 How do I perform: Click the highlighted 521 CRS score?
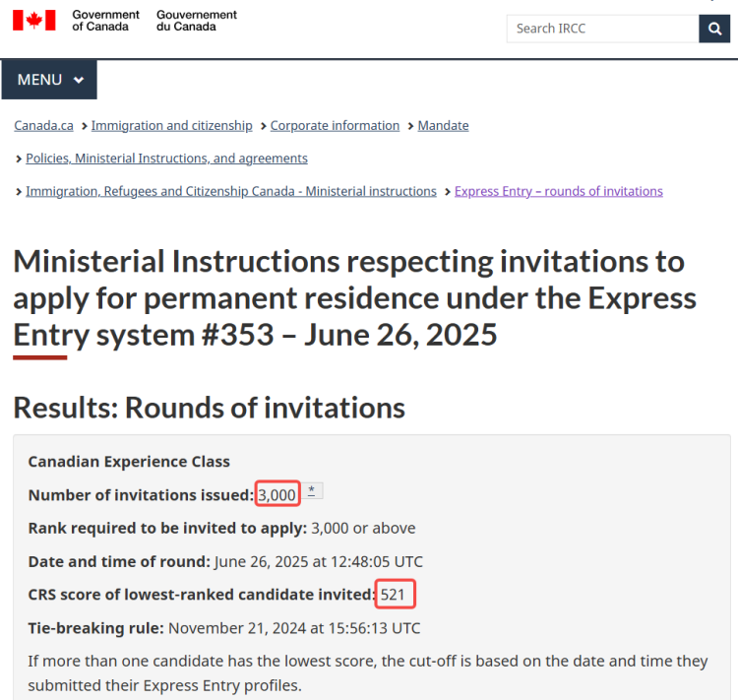tap(395, 594)
